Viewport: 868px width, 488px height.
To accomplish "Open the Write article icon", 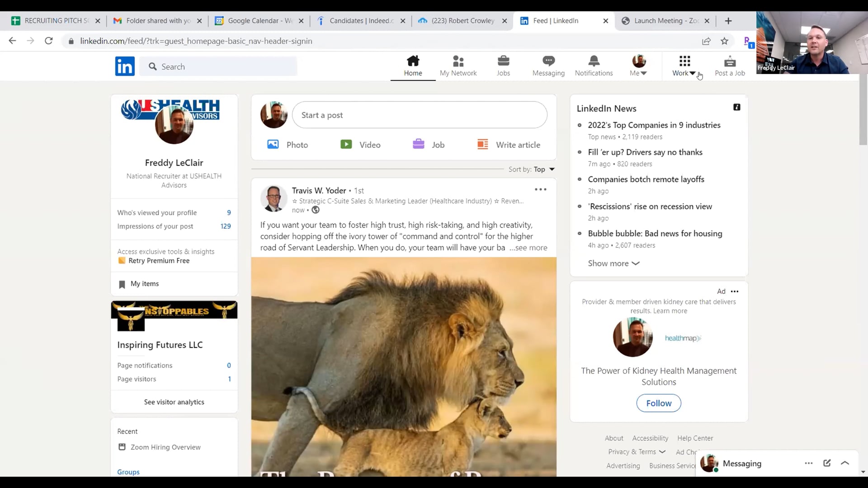I will point(482,144).
